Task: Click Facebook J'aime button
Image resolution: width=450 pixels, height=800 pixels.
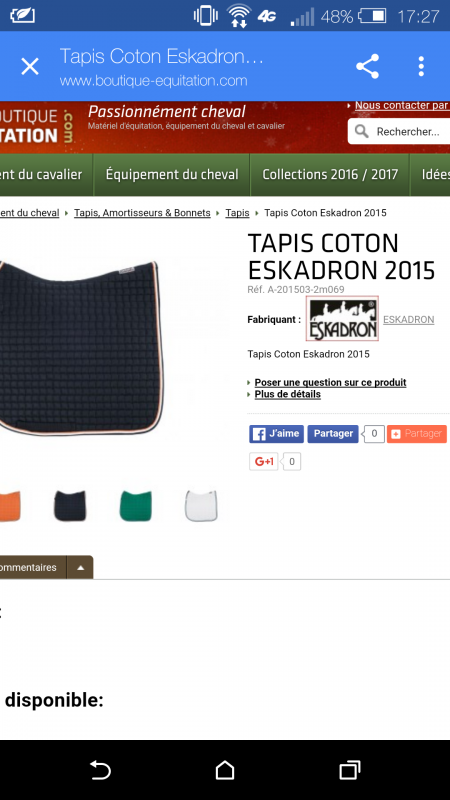Action: click(277, 434)
